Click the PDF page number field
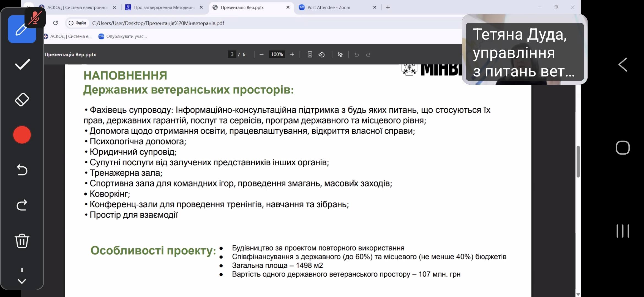644x297 pixels. click(x=232, y=54)
